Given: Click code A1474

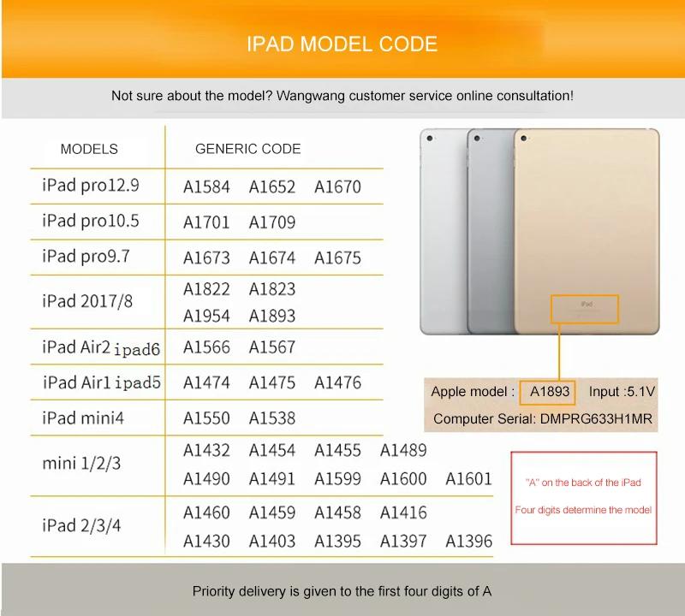Looking at the screenshot, I should [x=206, y=383].
